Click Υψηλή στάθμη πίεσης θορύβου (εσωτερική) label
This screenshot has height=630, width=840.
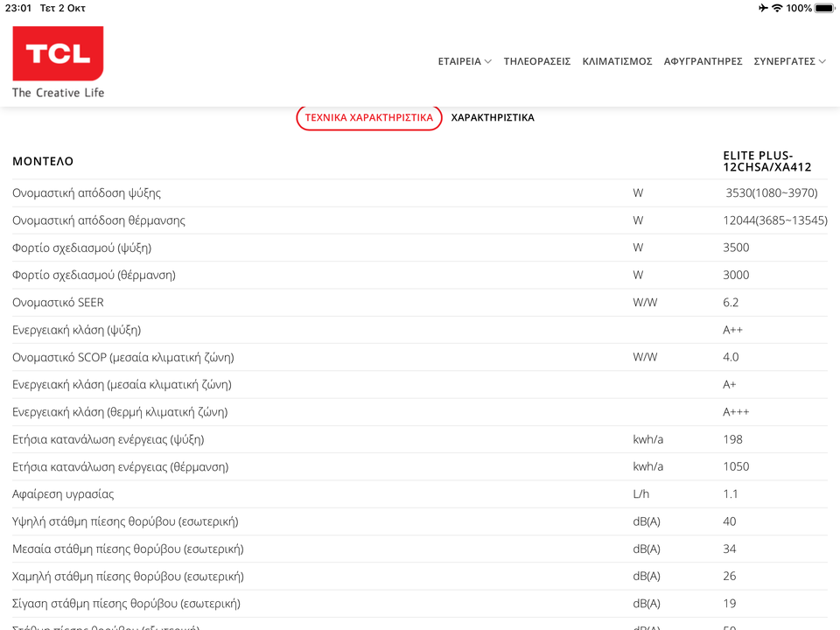tap(125, 521)
